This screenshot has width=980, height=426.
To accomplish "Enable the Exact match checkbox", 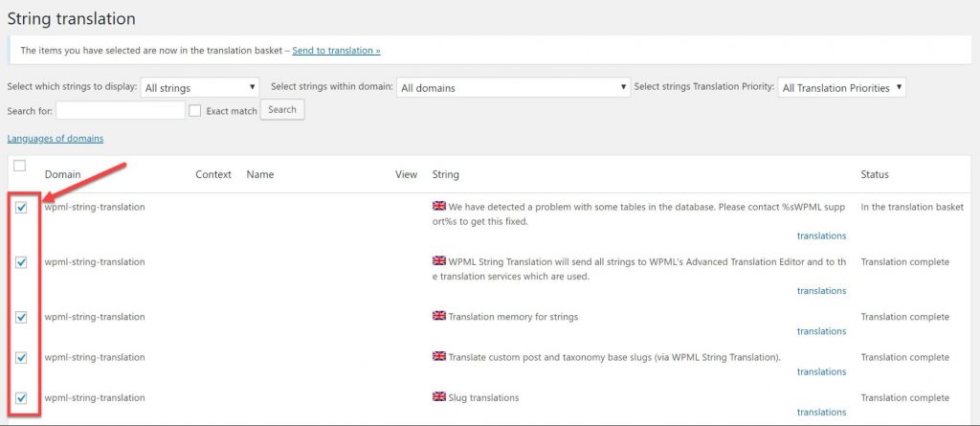I will pyautogui.click(x=195, y=111).
